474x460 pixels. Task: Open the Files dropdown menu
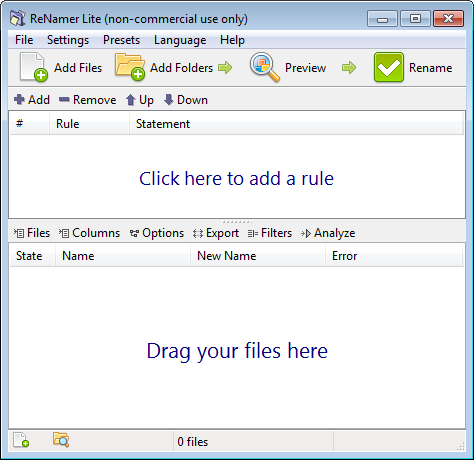pos(32,233)
